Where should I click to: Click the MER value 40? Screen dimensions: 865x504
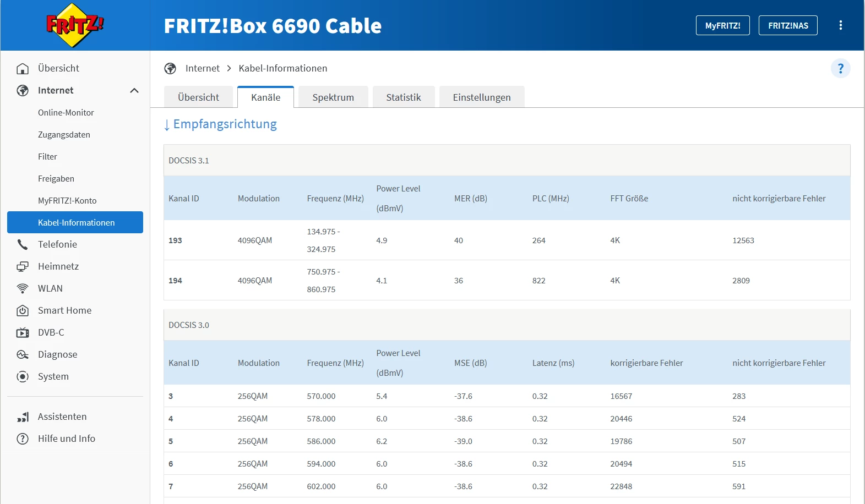coord(459,240)
